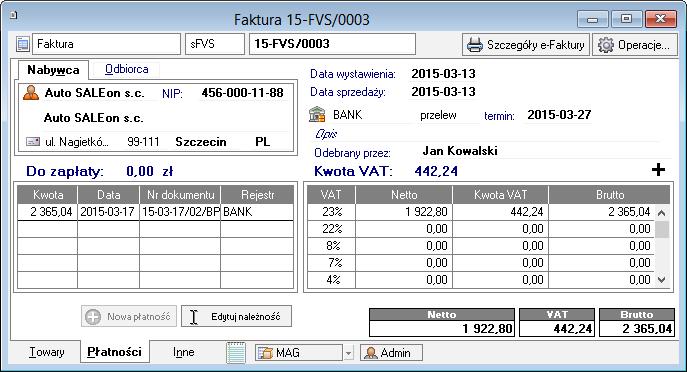Open the MAG warehouse dropdown arrow

pyautogui.click(x=348, y=353)
